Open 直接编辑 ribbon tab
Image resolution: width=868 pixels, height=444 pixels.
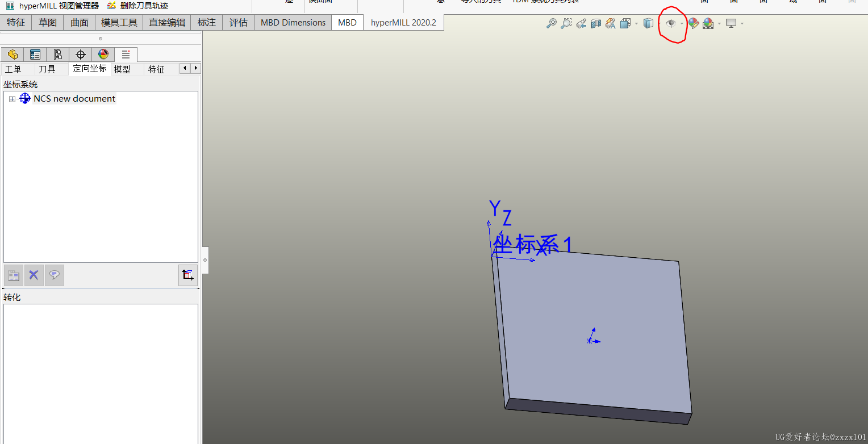point(167,23)
